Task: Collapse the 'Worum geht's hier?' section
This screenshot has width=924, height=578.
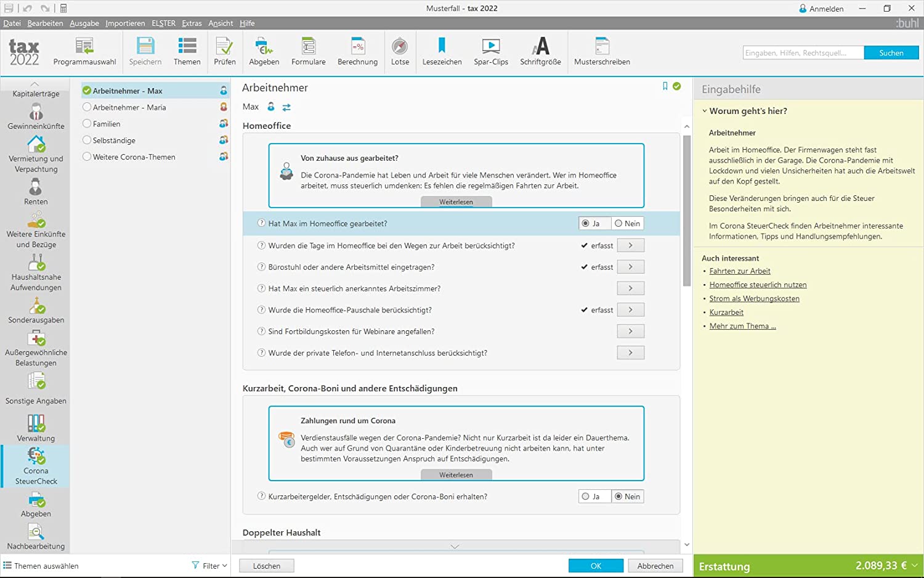Action: pos(705,112)
